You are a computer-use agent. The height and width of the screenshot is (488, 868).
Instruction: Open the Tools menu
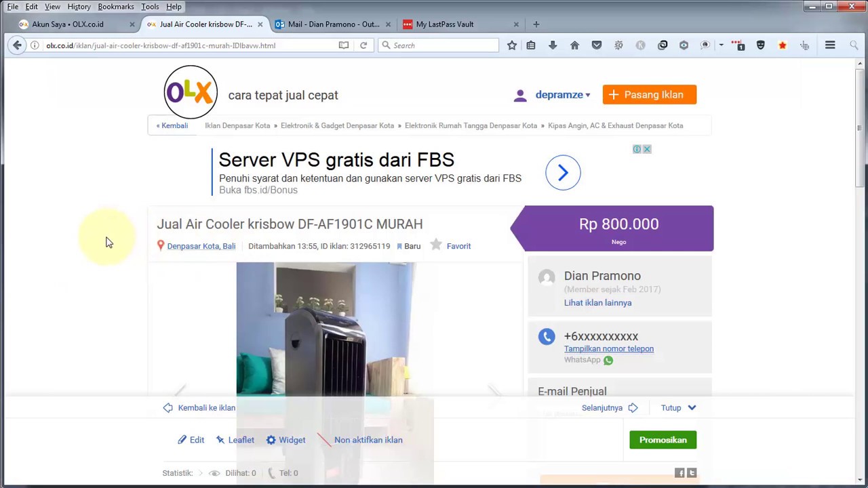point(150,7)
